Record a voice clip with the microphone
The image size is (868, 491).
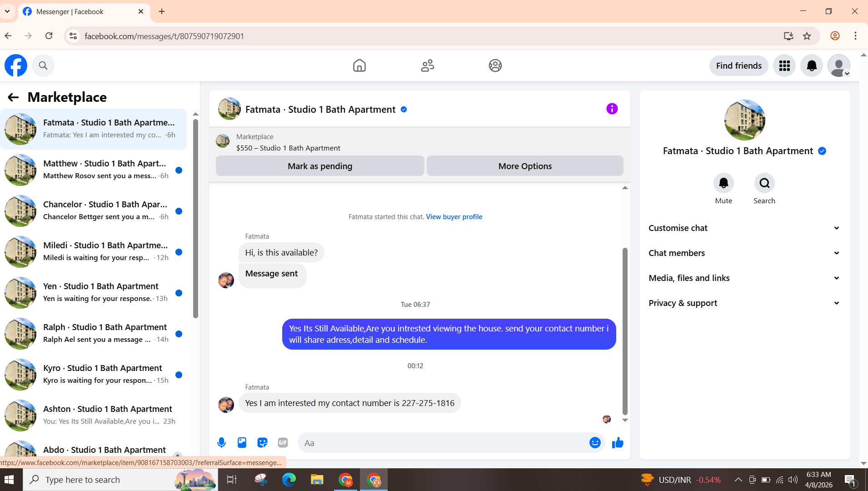pos(221,442)
